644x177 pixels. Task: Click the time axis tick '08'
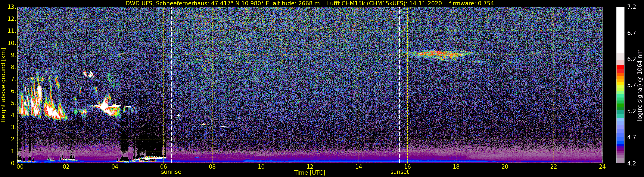click(x=212, y=167)
